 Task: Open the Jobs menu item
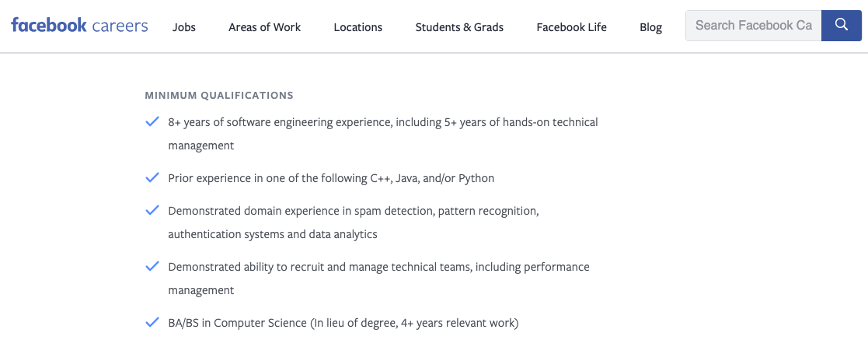coord(184,26)
